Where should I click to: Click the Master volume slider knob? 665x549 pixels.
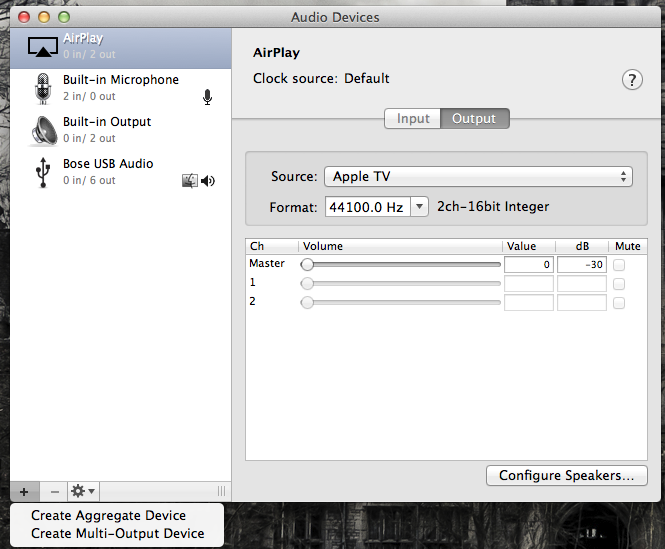(307, 265)
